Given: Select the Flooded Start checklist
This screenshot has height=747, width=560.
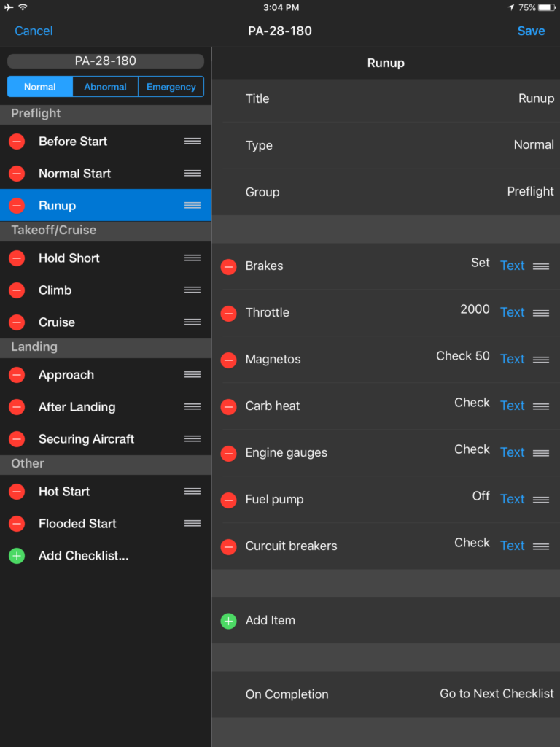Looking at the screenshot, I should (x=106, y=524).
